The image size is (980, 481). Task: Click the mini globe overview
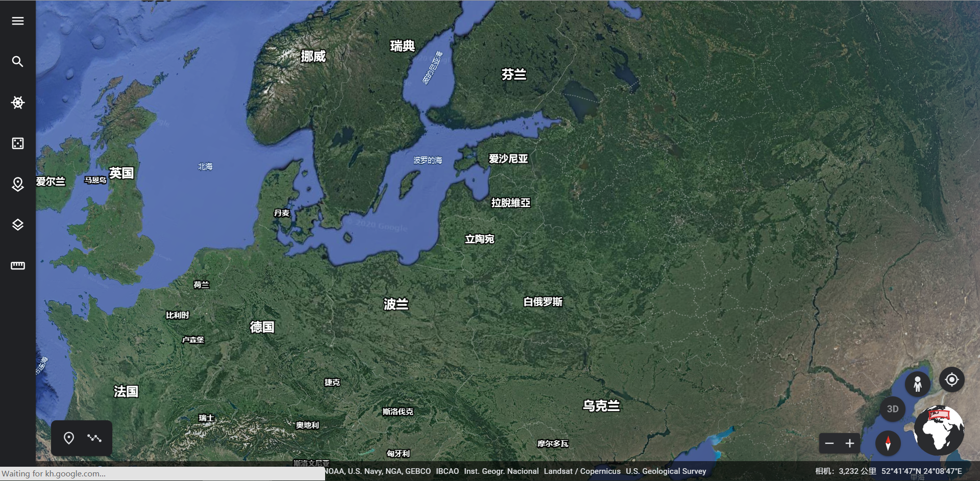click(x=939, y=431)
